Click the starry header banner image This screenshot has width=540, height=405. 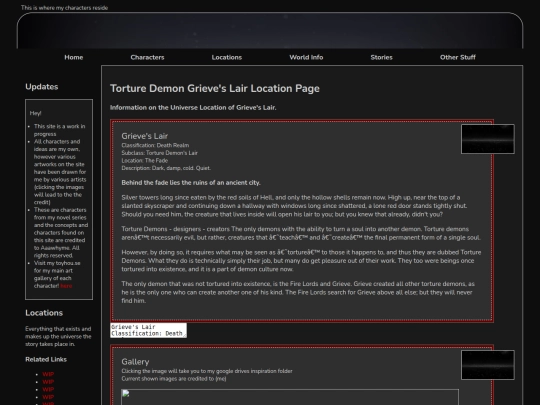coord(270,31)
